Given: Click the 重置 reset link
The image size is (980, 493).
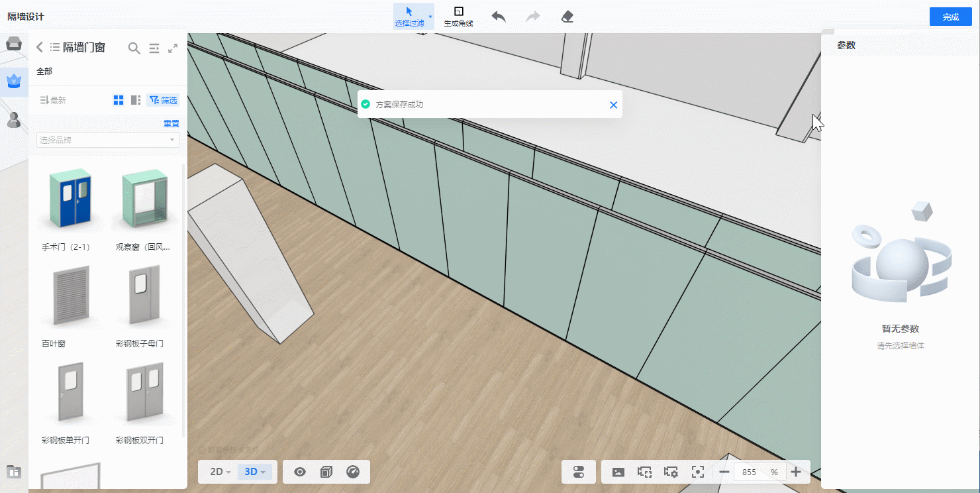Looking at the screenshot, I should [x=171, y=123].
